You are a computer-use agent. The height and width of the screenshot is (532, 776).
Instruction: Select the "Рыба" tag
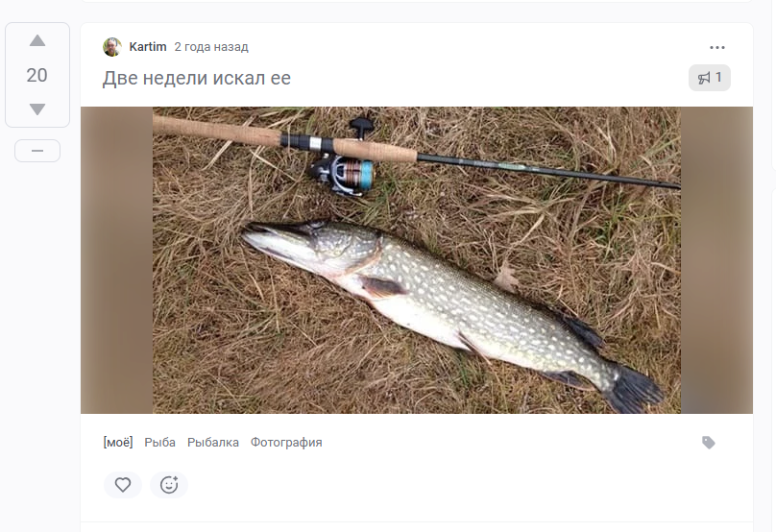(160, 443)
